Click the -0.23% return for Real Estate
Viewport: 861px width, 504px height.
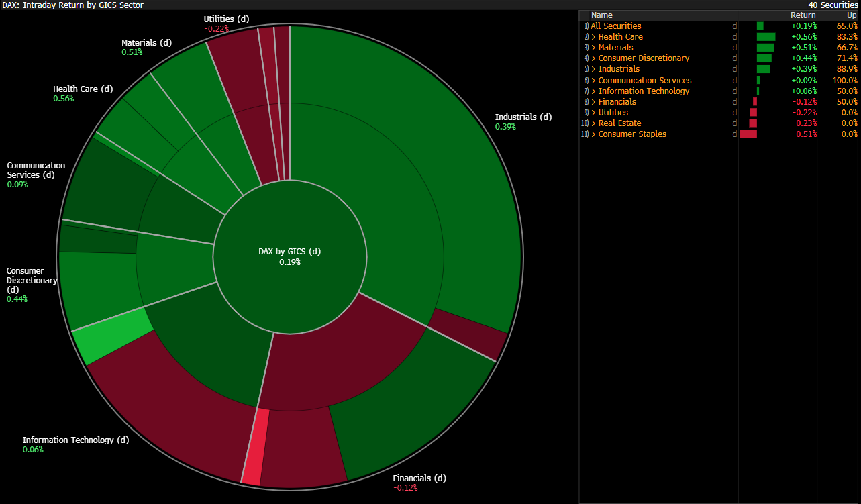tap(805, 123)
